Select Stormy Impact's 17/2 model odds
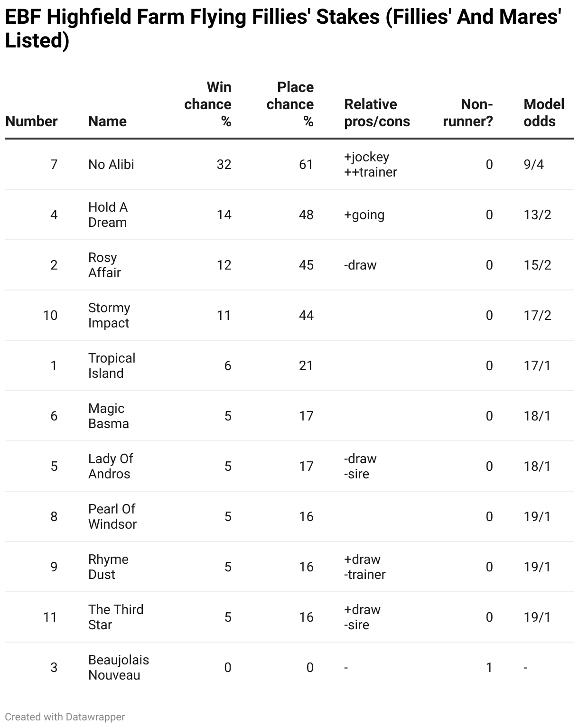 pyautogui.click(x=537, y=315)
